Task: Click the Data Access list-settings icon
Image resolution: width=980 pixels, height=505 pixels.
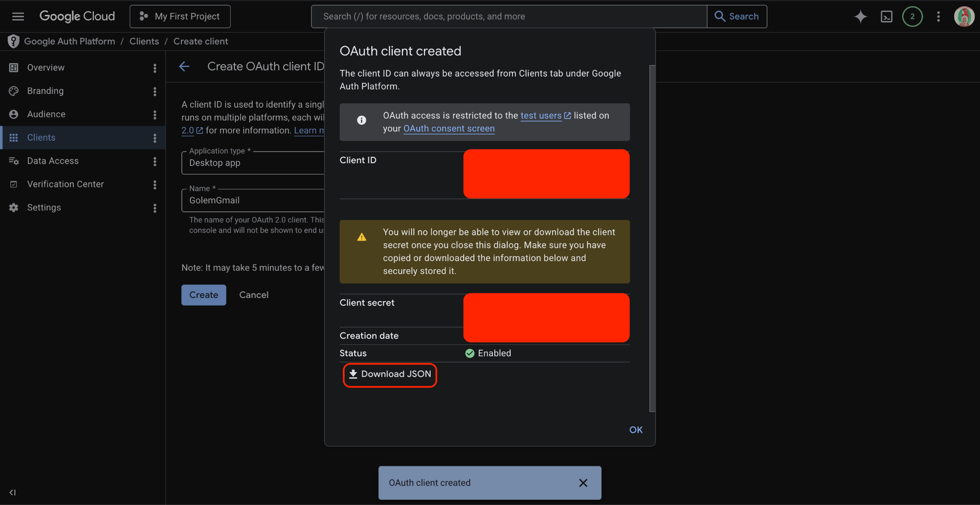Action: pos(13,161)
